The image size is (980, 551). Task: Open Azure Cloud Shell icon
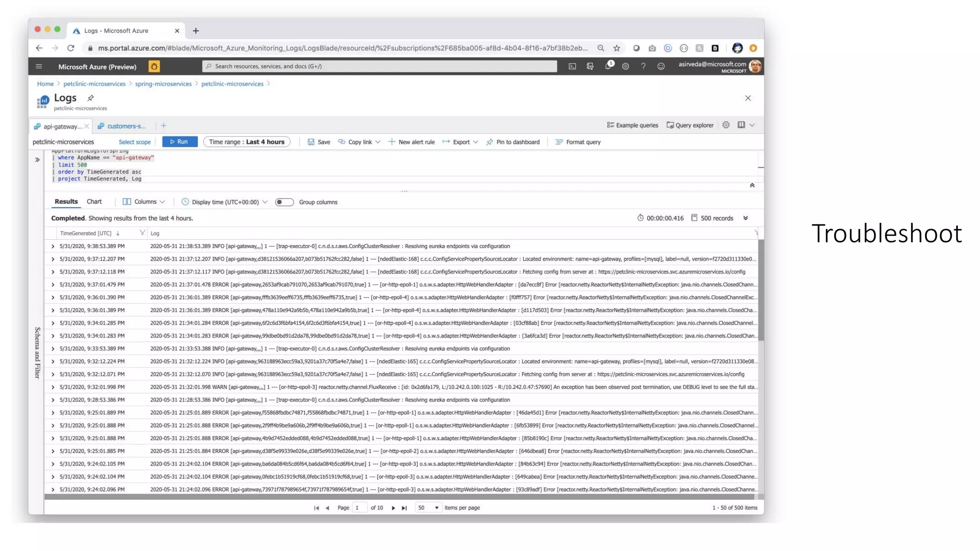pos(572,66)
